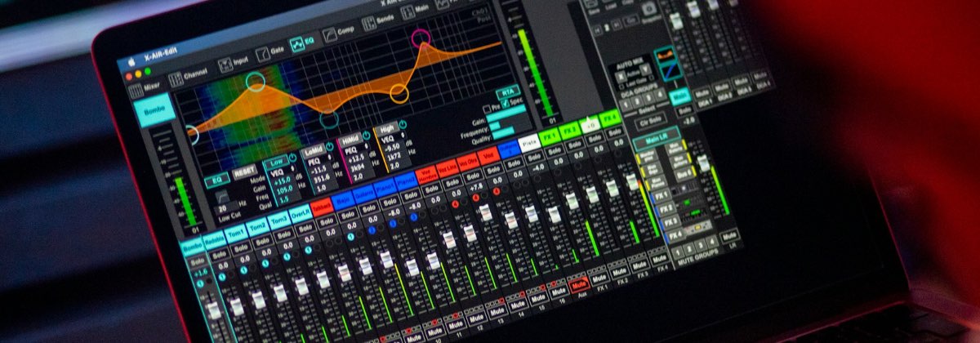Toggle the HiMid band power icon
Image resolution: width=980 pixels, height=343 pixels.
coord(365,137)
